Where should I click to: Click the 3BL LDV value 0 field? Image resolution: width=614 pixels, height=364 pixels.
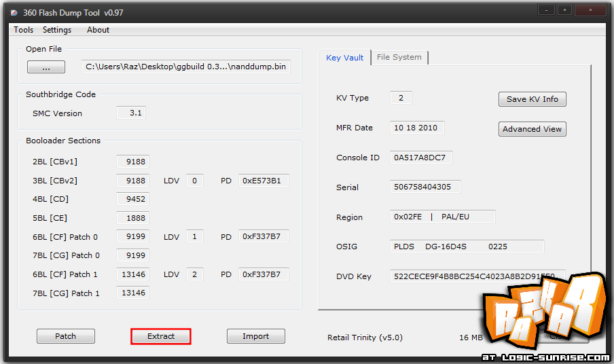(195, 181)
